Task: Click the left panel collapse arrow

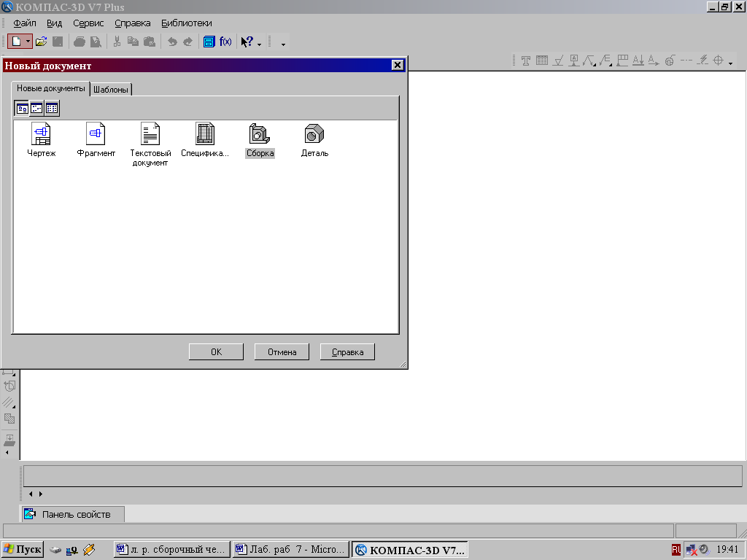Action: 7,452
